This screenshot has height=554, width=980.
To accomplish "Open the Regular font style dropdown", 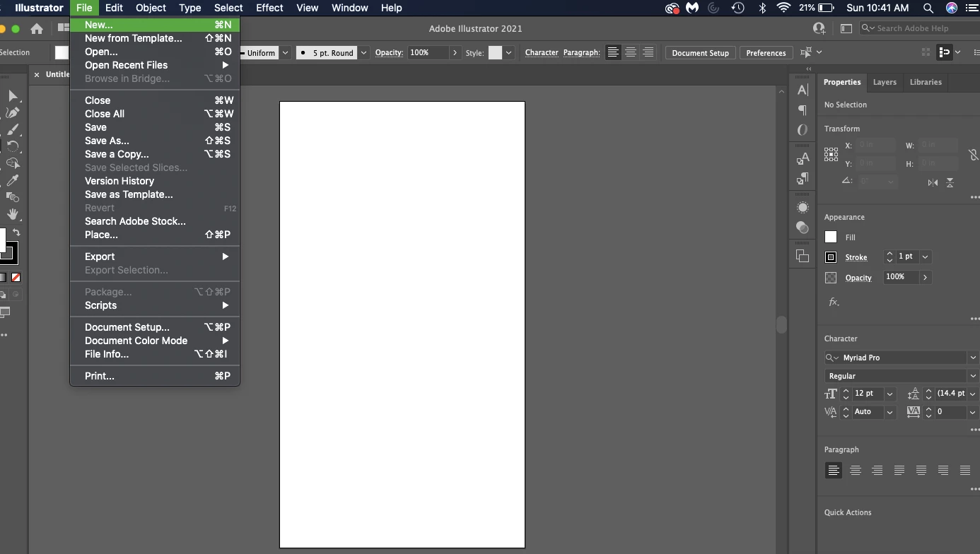I will [973, 376].
